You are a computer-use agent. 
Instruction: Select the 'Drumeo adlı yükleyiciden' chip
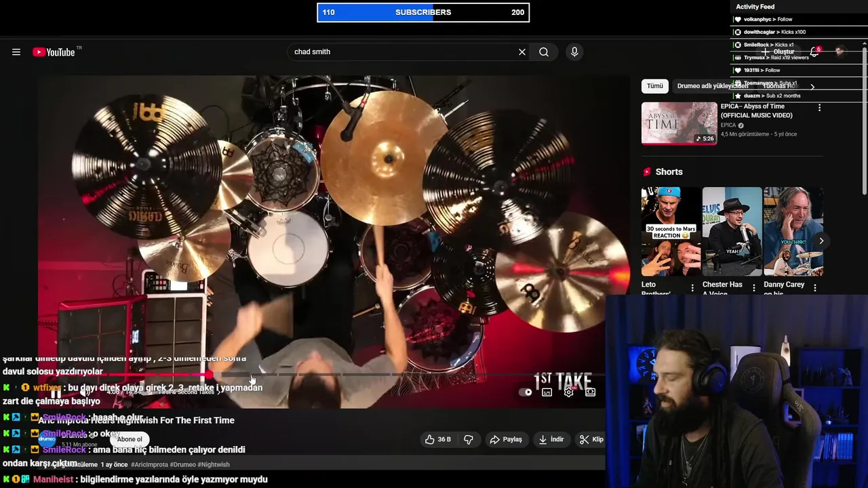[712, 86]
